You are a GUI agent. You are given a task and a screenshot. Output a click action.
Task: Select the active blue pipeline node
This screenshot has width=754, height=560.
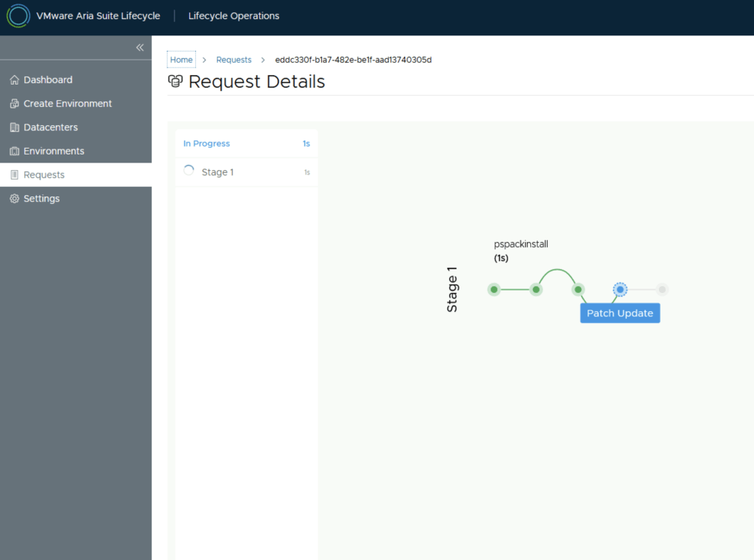(x=620, y=290)
